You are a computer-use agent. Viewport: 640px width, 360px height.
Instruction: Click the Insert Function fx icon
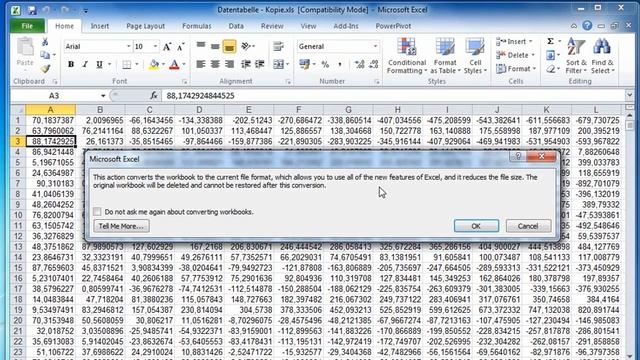tap(154, 96)
